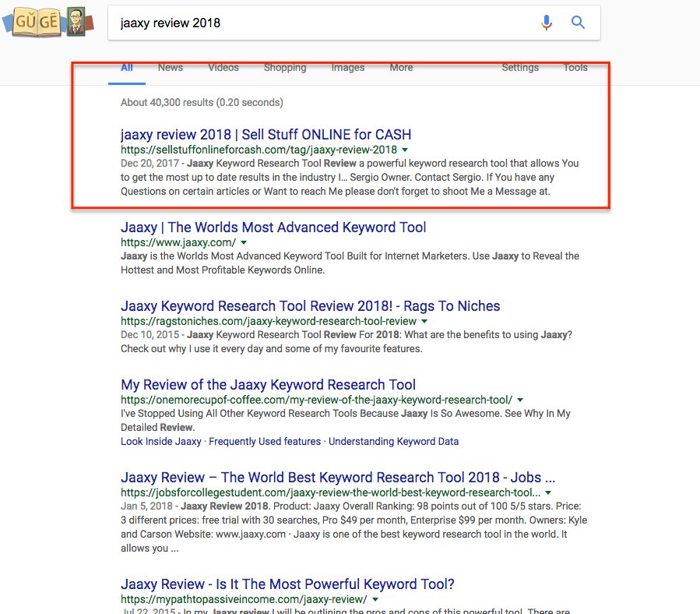Expand arrow next to ragstoniches.com URL

424,321
